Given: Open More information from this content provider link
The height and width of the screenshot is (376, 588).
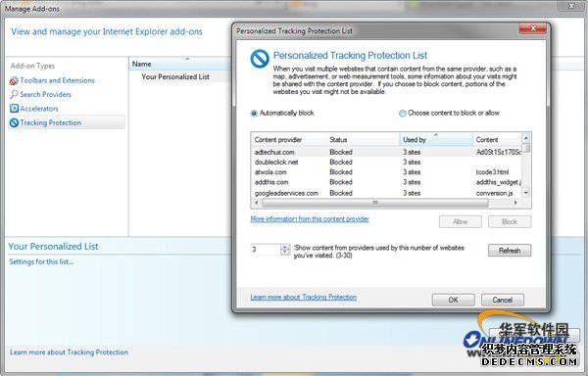Looking at the screenshot, I should point(310,219).
